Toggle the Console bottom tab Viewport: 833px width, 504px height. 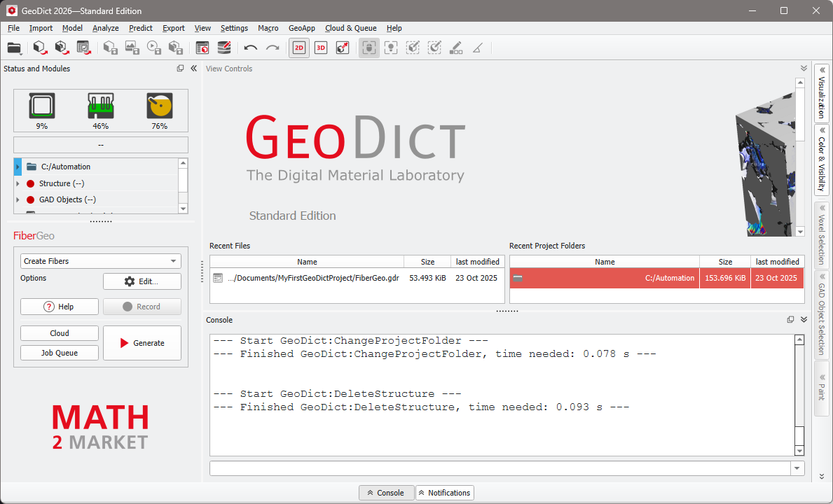coord(386,493)
